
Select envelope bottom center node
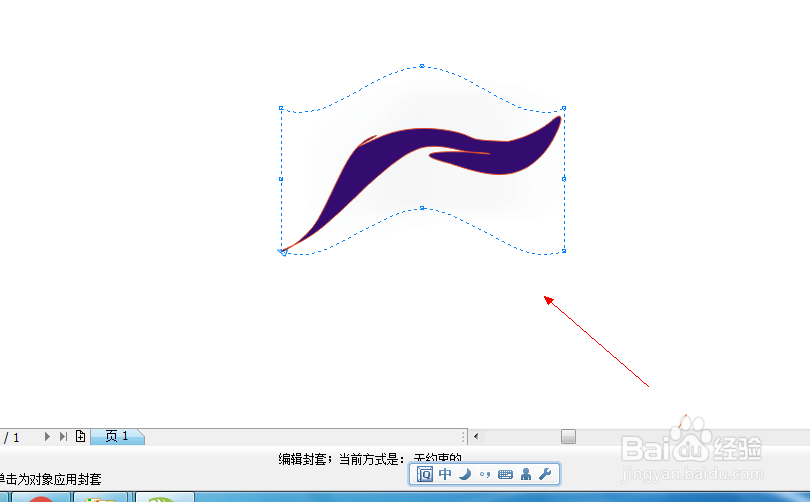pyautogui.click(x=422, y=208)
